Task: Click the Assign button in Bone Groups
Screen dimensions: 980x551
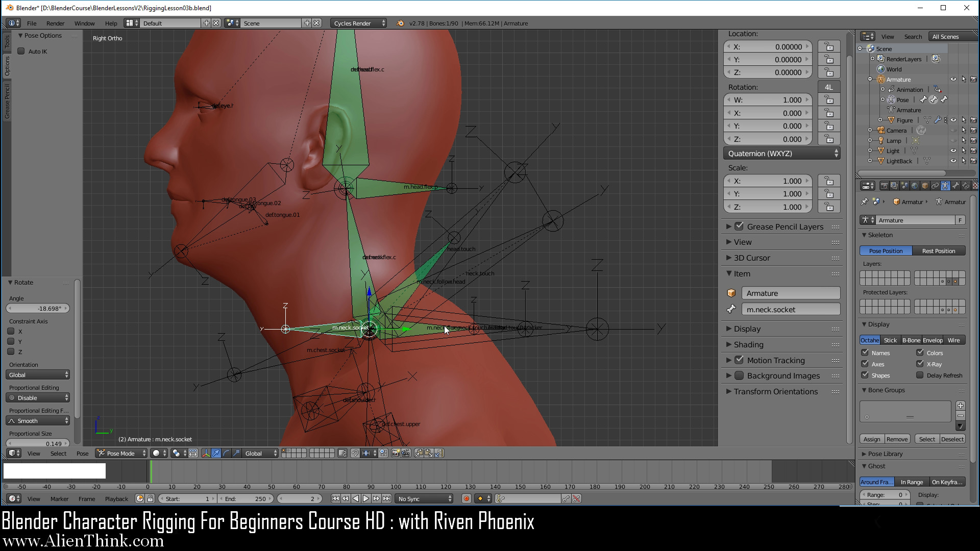Action: pos(871,439)
